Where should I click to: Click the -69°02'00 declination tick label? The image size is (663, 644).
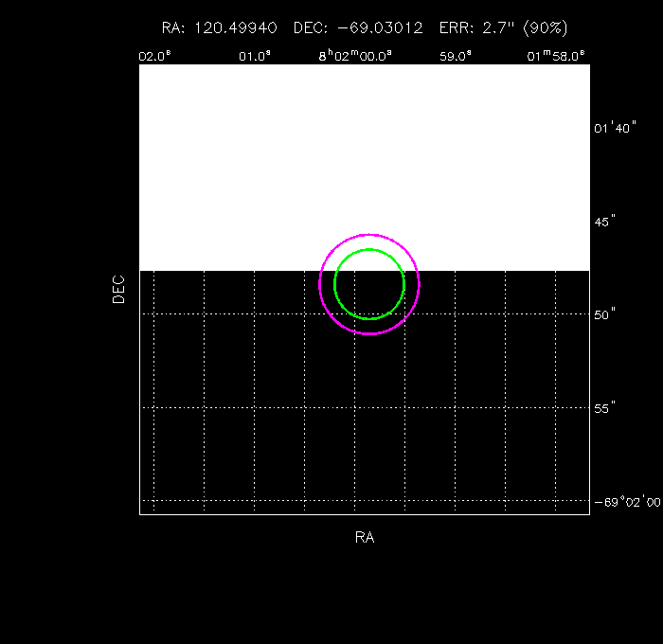pos(626,501)
